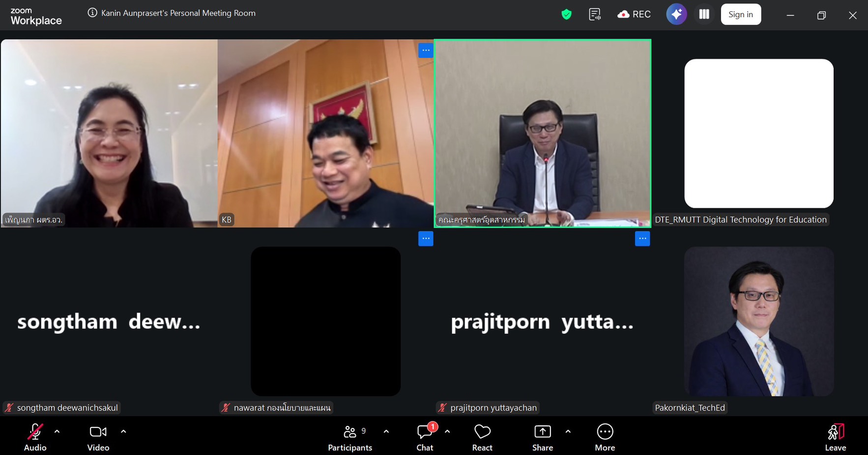Expand the Video options chevron
Image resolution: width=868 pixels, height=455 pixels.
[x=123, y=431]
